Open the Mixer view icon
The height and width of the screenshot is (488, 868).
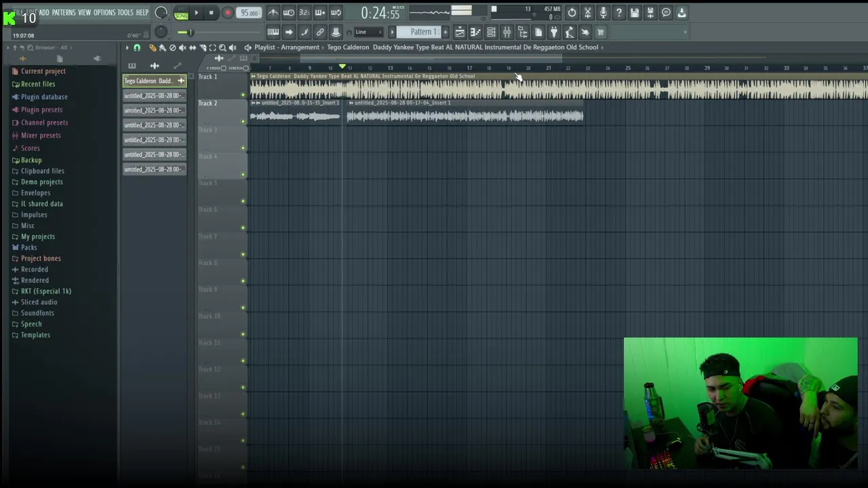tap(507, 32)
